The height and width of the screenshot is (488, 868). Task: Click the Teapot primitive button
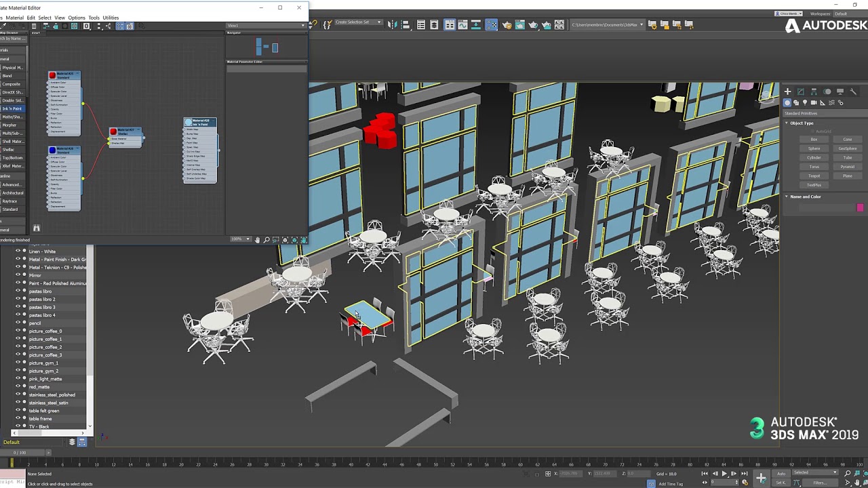(x=814, y=176)
